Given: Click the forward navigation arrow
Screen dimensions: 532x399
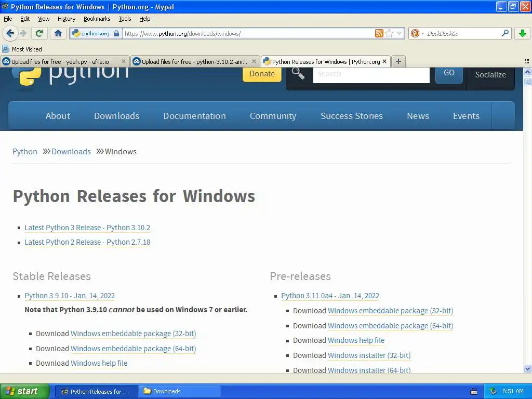Looking at the screenshot, I should pos(23,33).
